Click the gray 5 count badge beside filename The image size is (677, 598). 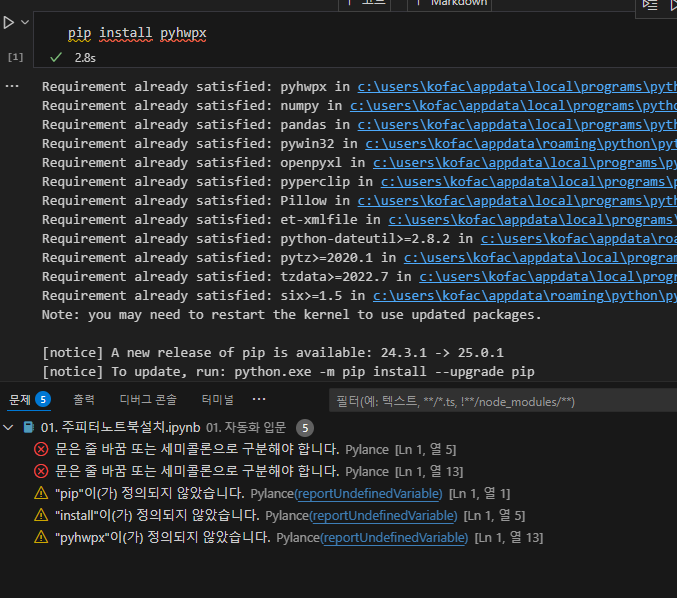(x=305, y=428)
